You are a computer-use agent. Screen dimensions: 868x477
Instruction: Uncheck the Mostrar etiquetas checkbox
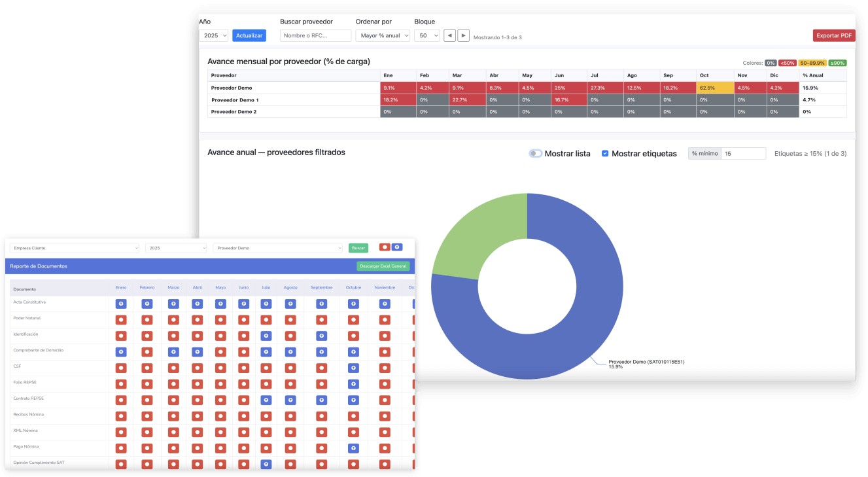605,154
